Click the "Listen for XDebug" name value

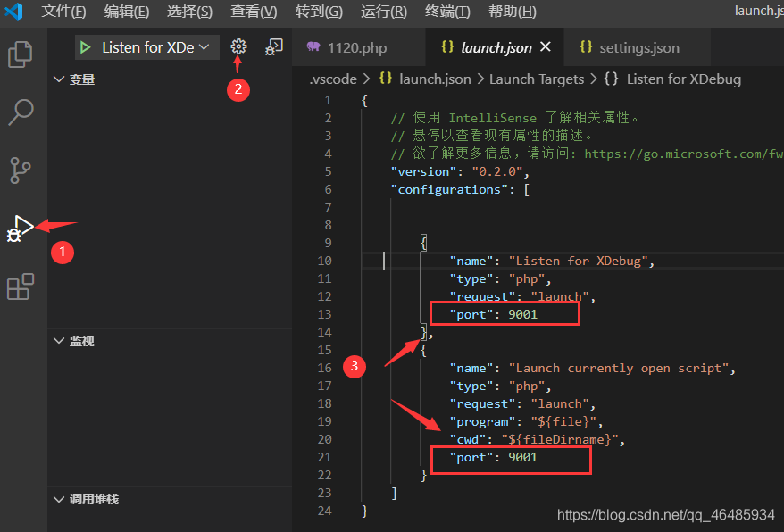[578, 261]
